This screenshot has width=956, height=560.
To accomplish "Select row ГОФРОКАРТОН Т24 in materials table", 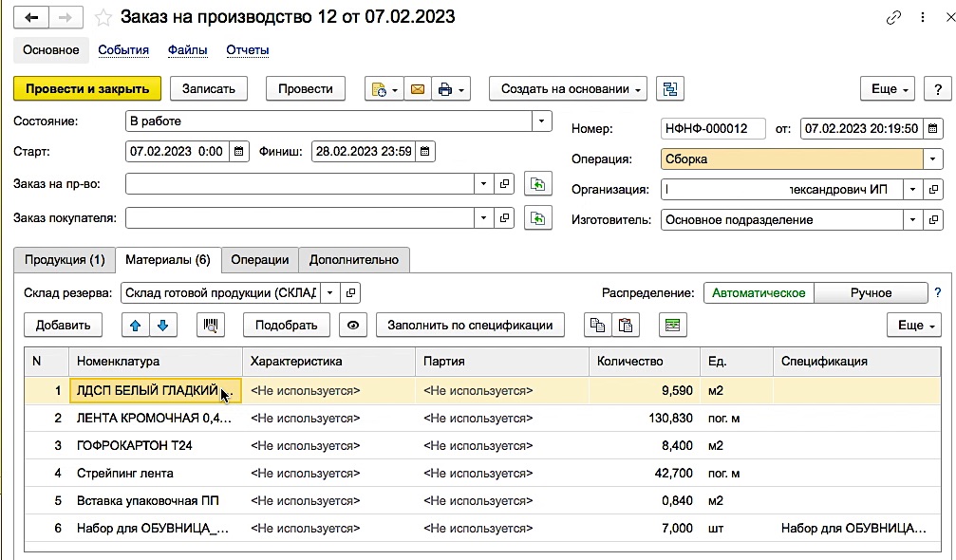I will [482, 445].
